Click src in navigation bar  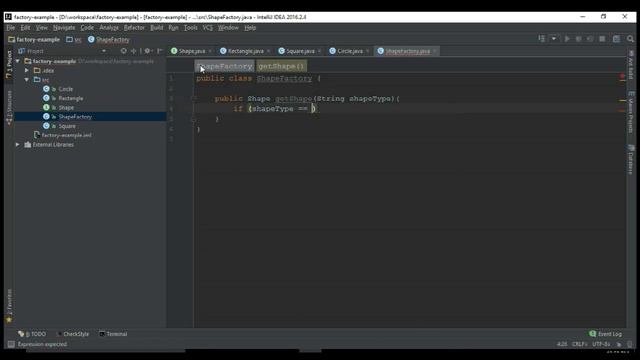[74, 40]
